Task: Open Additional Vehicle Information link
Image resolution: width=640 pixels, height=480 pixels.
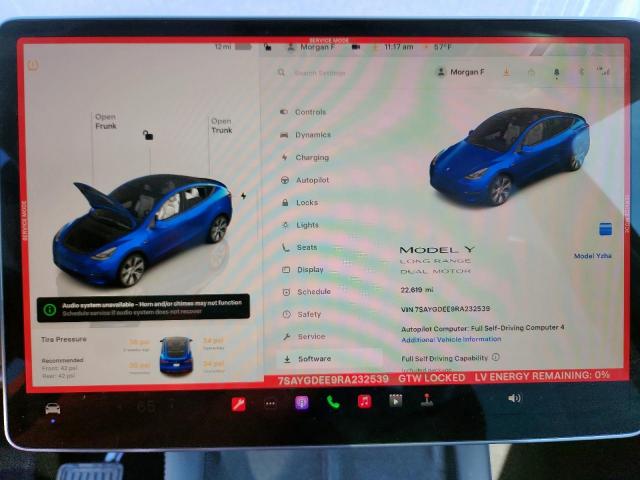Action: (x=451, y=339)
